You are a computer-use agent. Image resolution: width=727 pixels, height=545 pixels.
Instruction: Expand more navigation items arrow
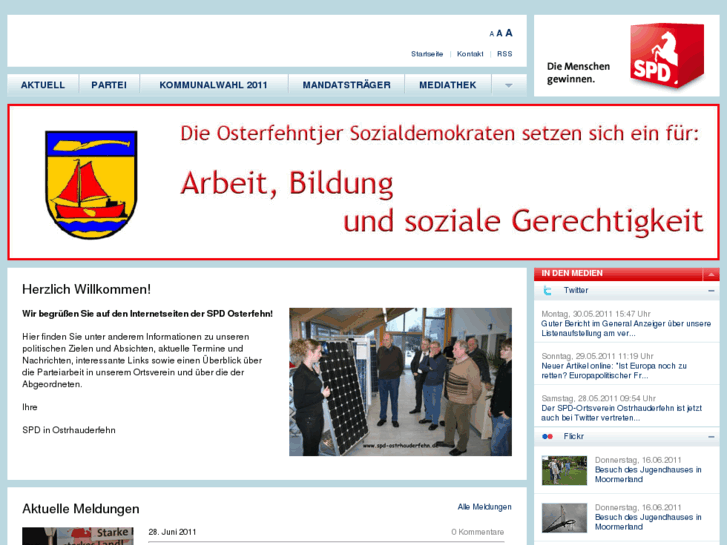[x=509, y=85]
